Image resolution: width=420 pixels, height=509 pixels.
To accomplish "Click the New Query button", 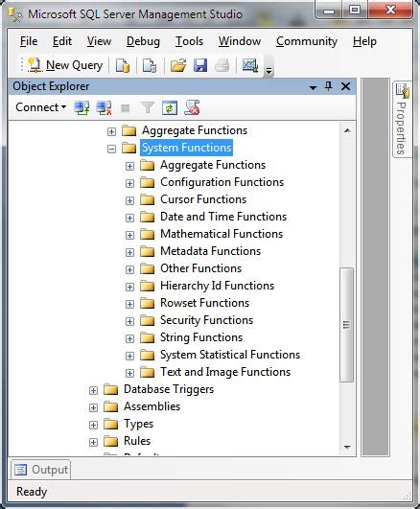I will click(x=65, y=65).
